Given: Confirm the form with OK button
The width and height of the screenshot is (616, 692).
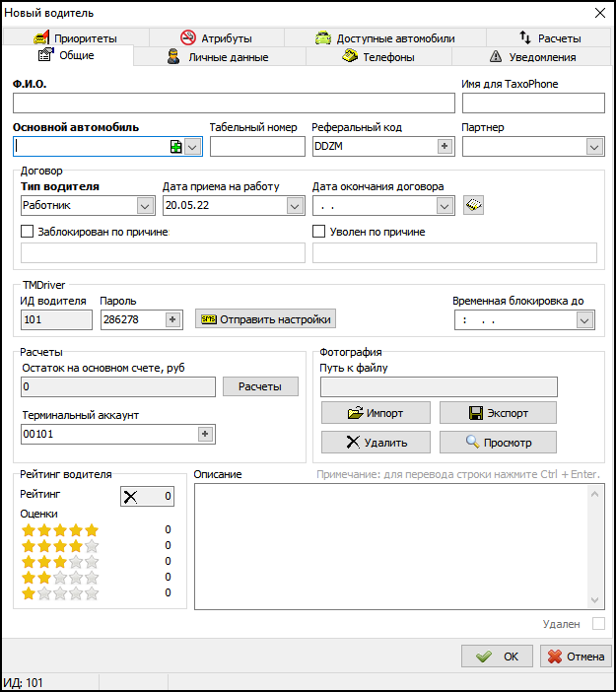Looking at the screenshot, I should click(x=497, y=656).
